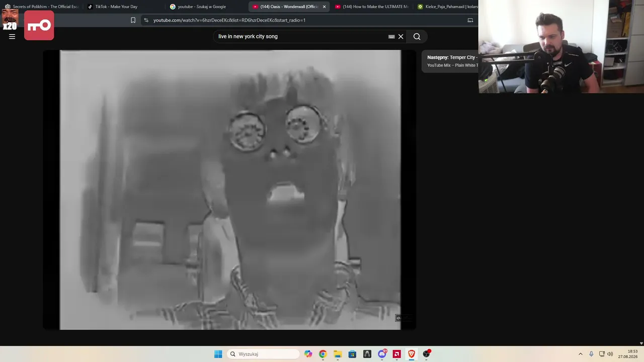Close the Oasis Wonderwall tab
The image size is (644, 362).
point(324,7)
